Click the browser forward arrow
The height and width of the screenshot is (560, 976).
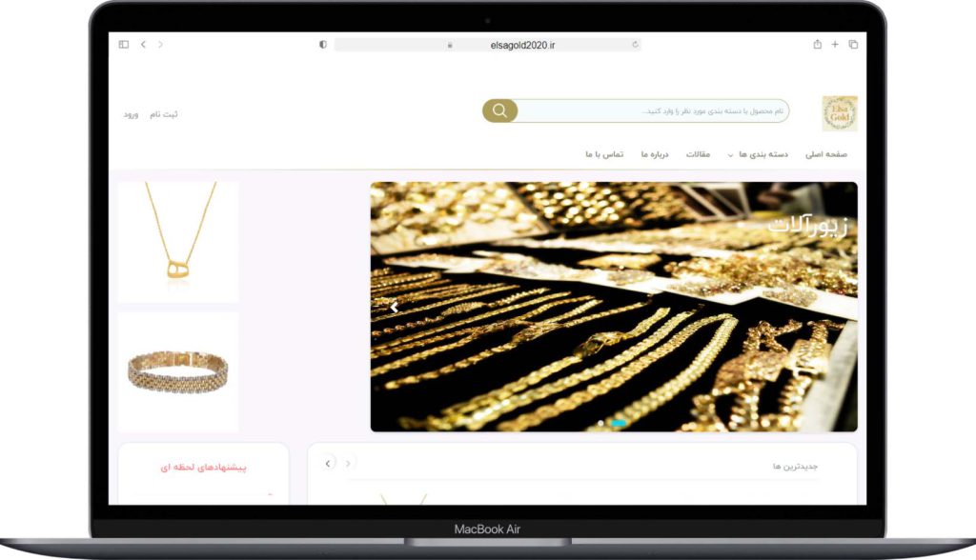point(160,44)
